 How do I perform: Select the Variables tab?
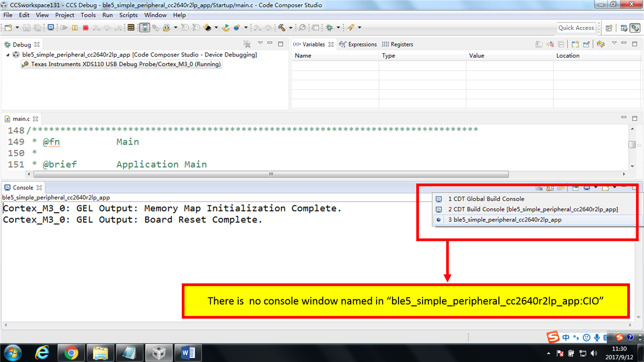pyautogui.click(x=313, y=45)
